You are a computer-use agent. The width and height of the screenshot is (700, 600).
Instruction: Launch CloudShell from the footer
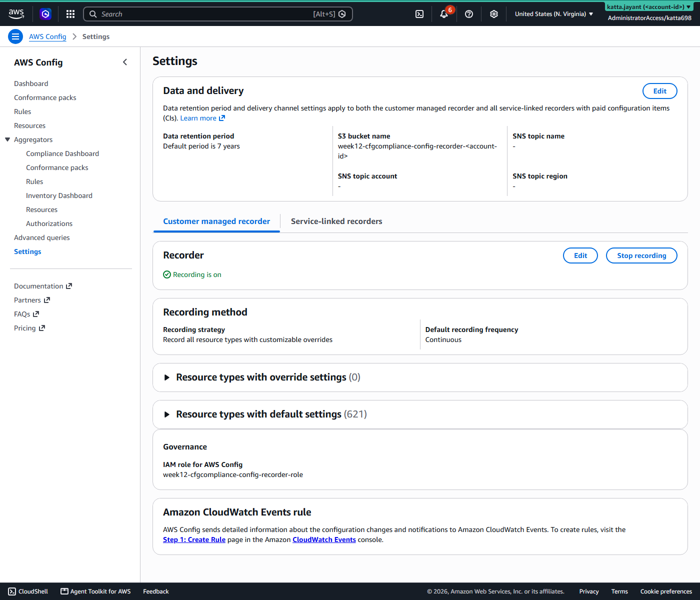[x=28, y=591]
